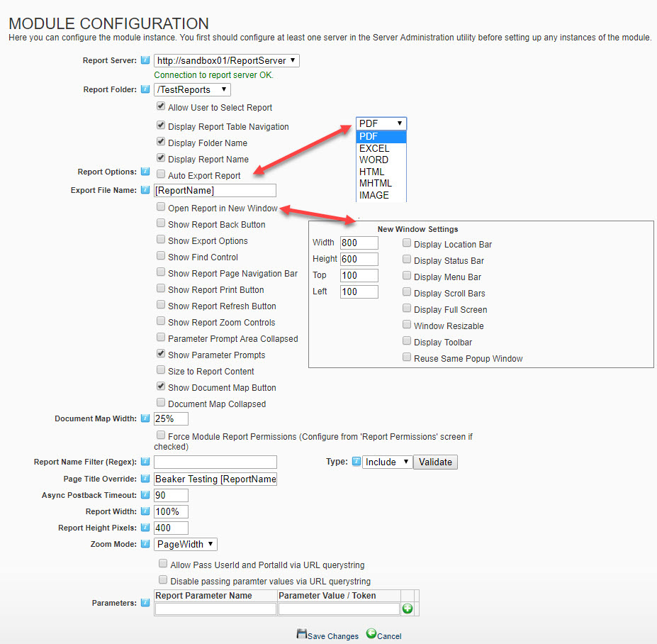Open help for Document Map Width

[x=145, y=419]
